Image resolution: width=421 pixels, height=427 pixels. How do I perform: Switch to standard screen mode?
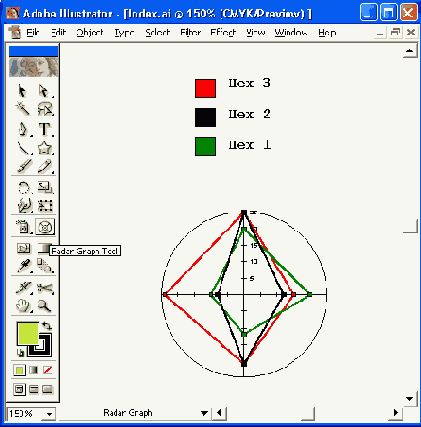point(19,389)
